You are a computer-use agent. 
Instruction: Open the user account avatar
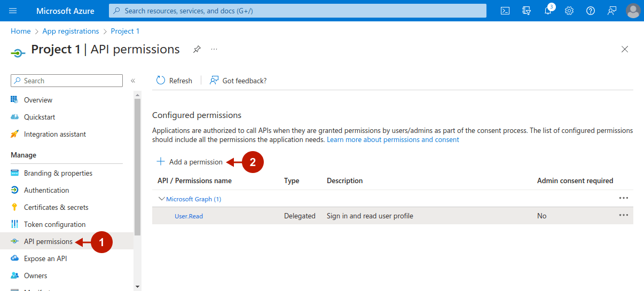(633, 11)
